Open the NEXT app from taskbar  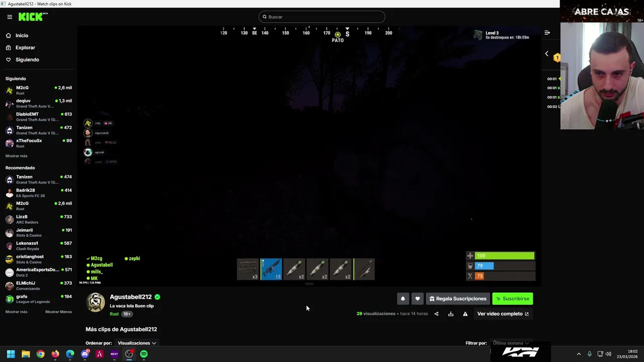click(114, 354)
